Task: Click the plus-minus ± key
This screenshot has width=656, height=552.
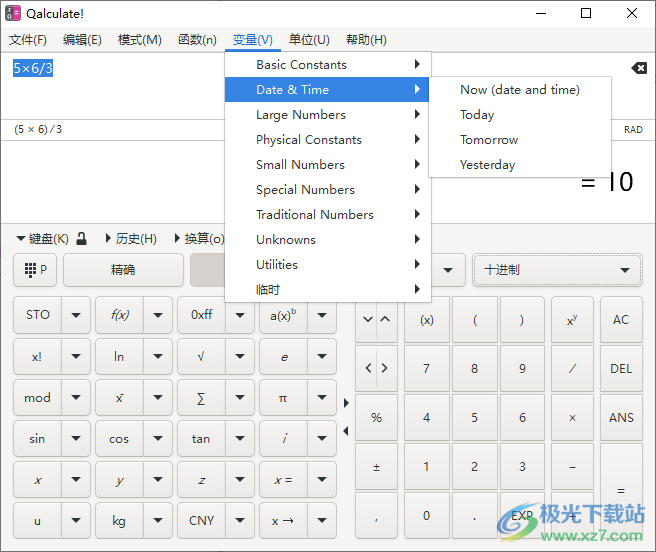Action: pos(377,466)
